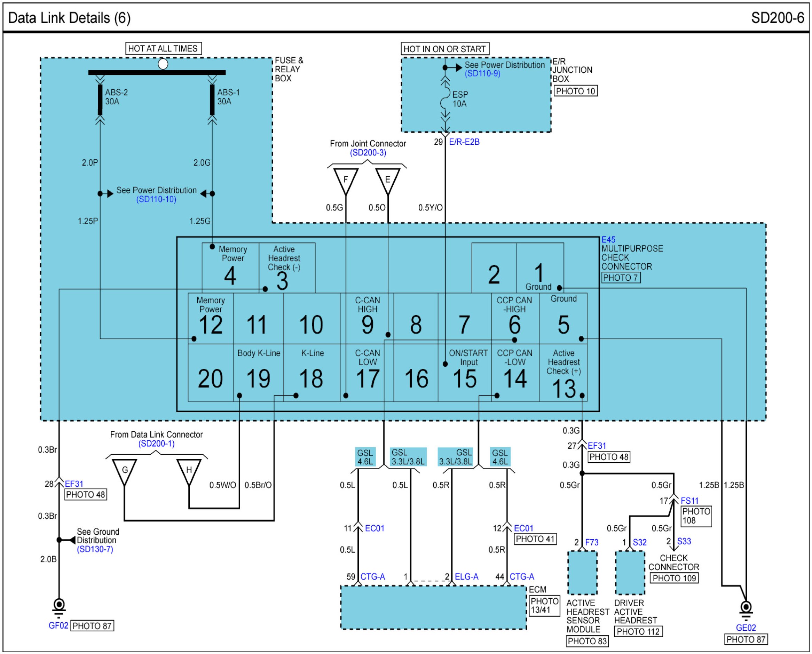Click the SD110-10 power distribution link

(156, 199)
